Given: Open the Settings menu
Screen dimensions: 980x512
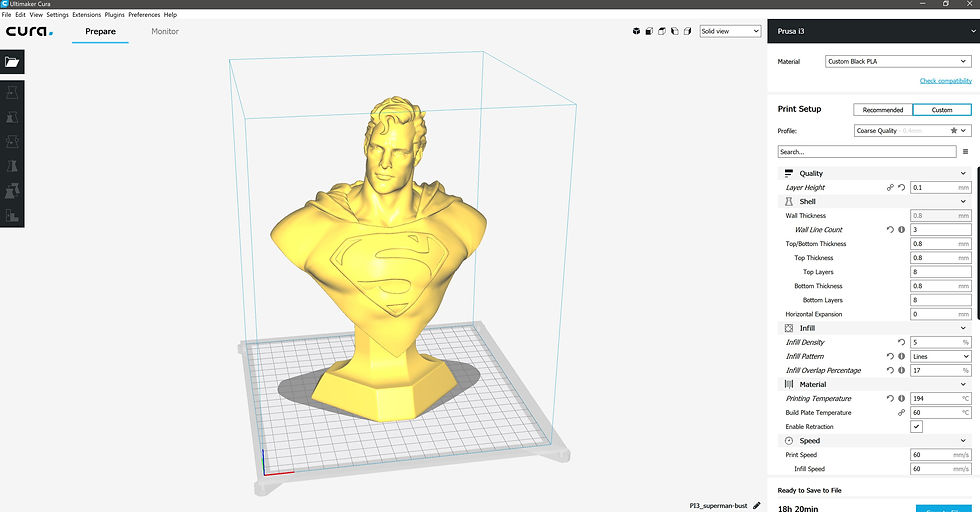Looking at the screenshot, I should [x=58, y=14].
